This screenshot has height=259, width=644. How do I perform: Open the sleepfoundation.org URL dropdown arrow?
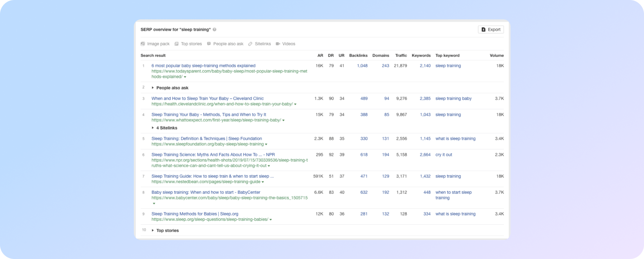point(266,145)
